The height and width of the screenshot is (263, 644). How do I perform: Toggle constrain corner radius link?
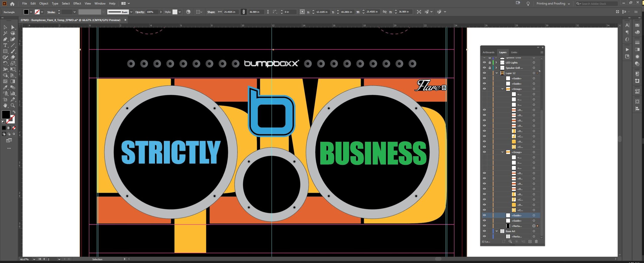click(244, 12)
